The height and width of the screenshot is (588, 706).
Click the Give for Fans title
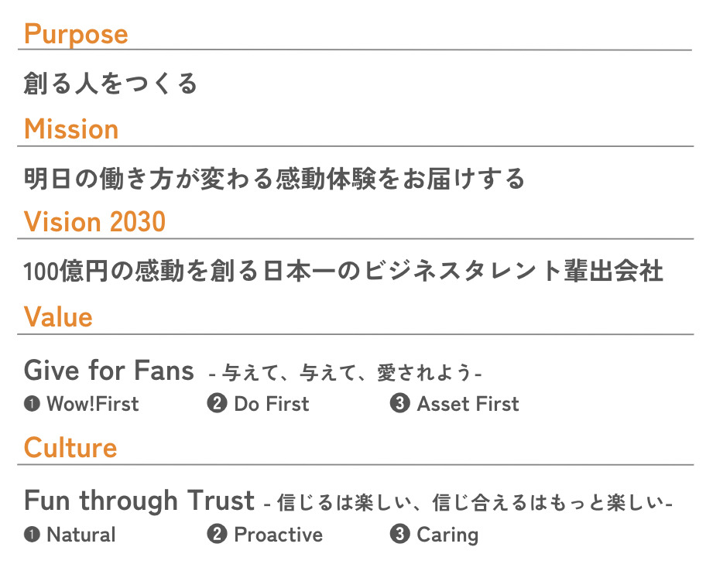click(109, 371)
